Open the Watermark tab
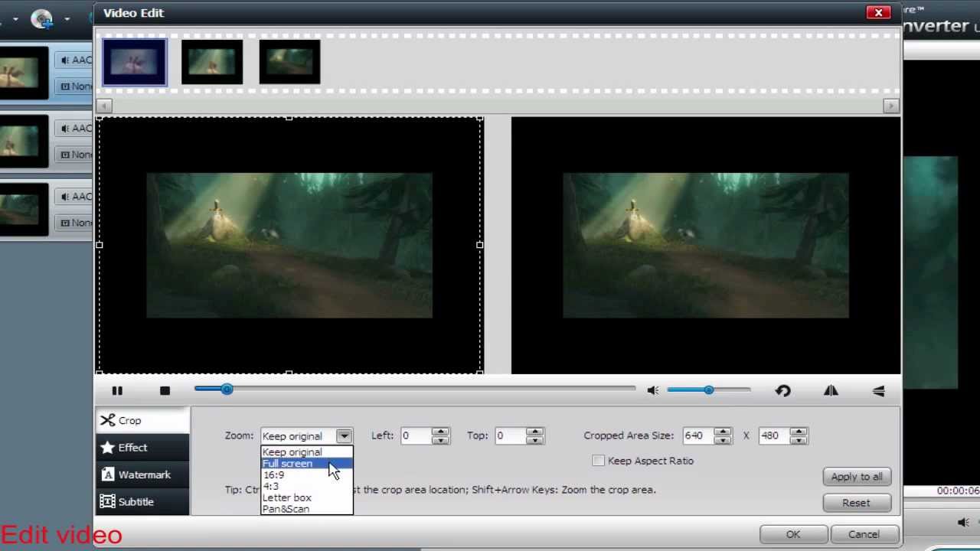This screenshot has height=551, width=980. point(142,474)
